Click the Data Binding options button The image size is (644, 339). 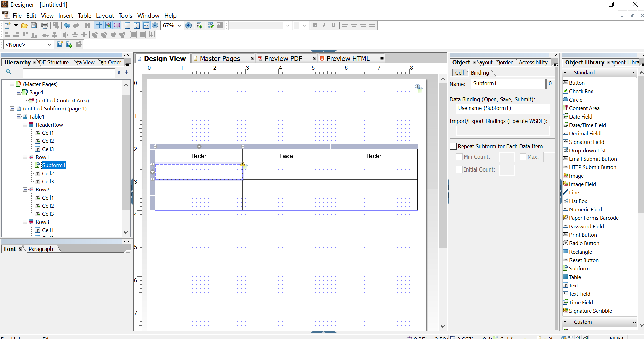[553, 108]
